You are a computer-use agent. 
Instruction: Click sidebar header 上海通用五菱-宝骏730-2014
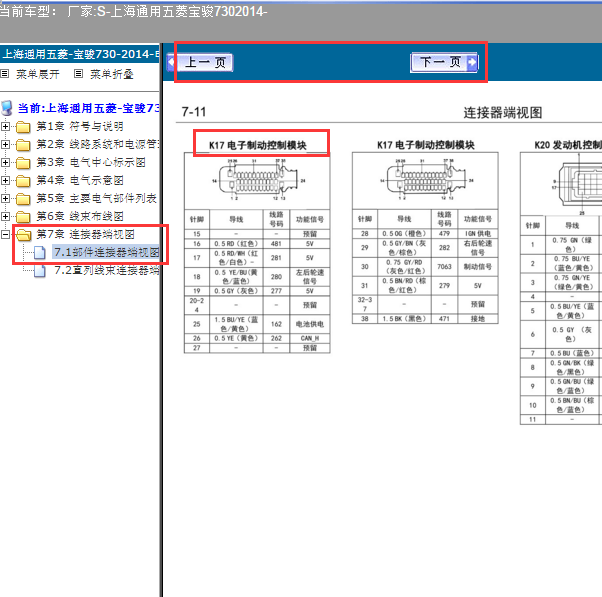(79, 54)
